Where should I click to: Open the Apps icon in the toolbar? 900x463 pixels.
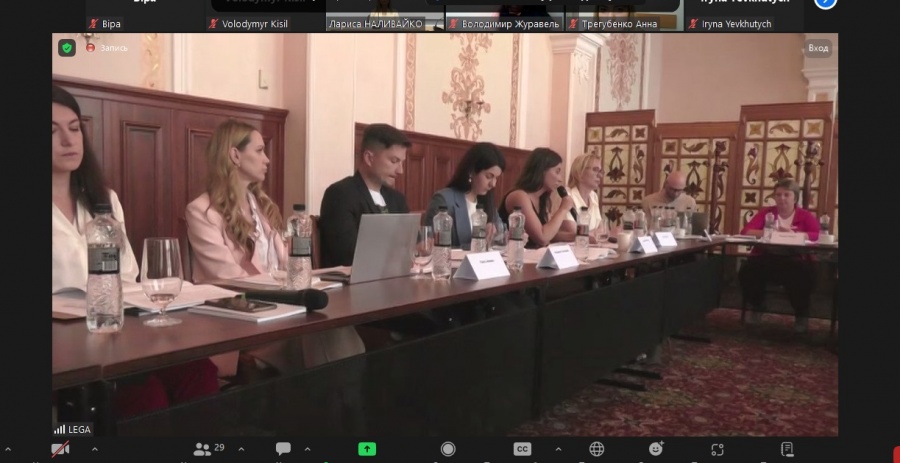(717, 449)
